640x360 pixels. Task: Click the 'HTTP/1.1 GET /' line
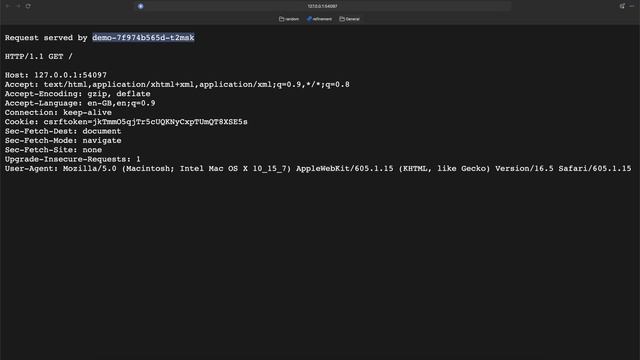point(39,56)
